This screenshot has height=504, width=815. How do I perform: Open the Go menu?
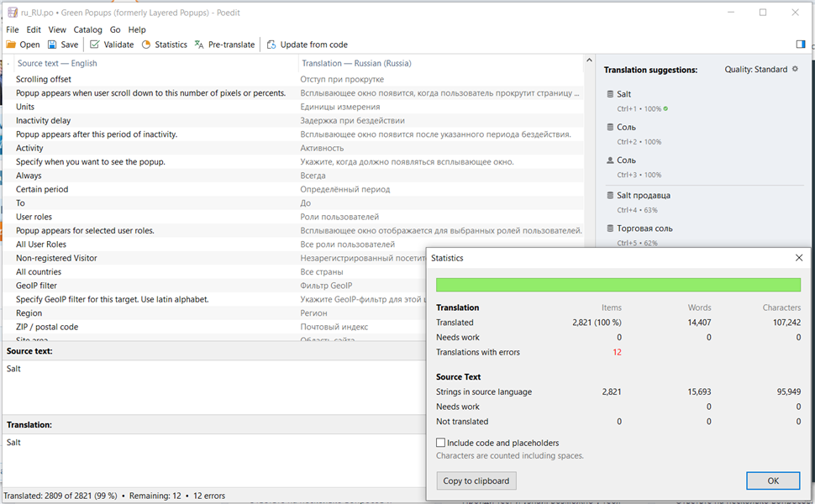coord(115,29)
